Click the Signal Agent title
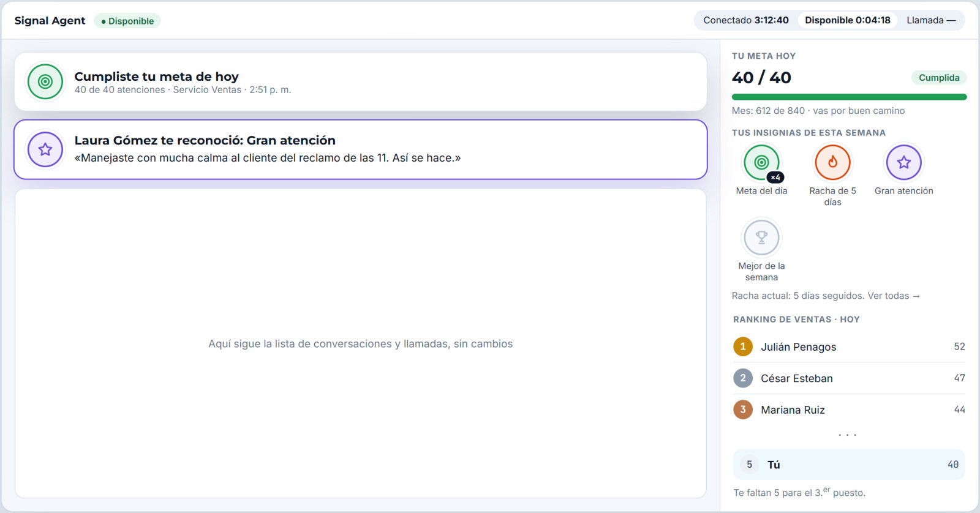980x513 pixels. pyautogui.click(x=50, y=21)
